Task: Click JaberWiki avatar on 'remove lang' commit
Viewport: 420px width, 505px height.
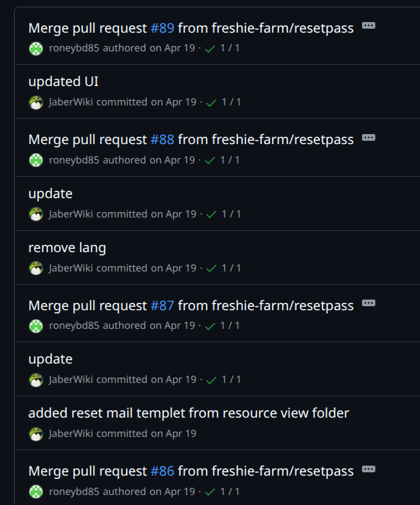Action: tap(36, 268)
